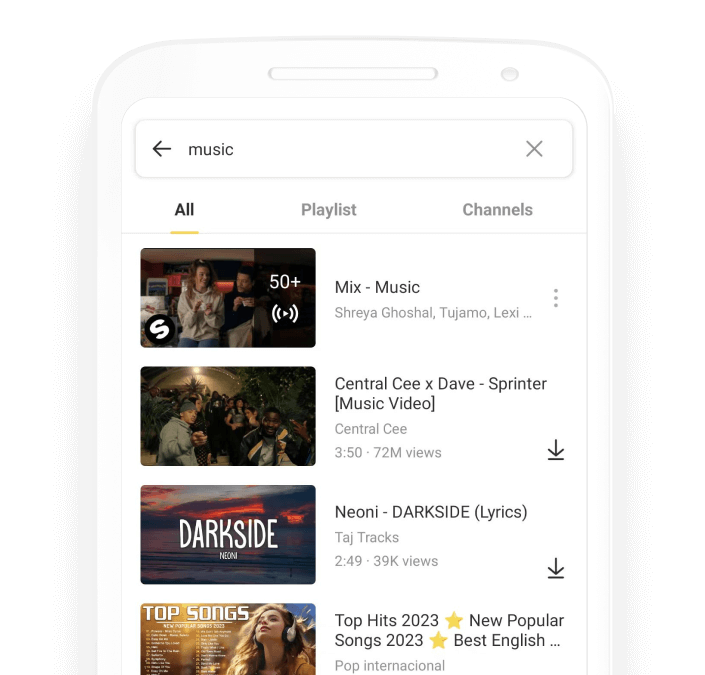Switch to the Playlist tab

[329, 210]
